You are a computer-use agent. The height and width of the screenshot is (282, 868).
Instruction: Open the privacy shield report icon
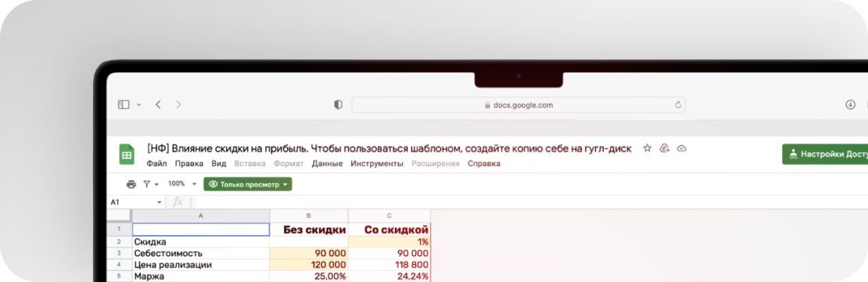click(x=339, y=105)
